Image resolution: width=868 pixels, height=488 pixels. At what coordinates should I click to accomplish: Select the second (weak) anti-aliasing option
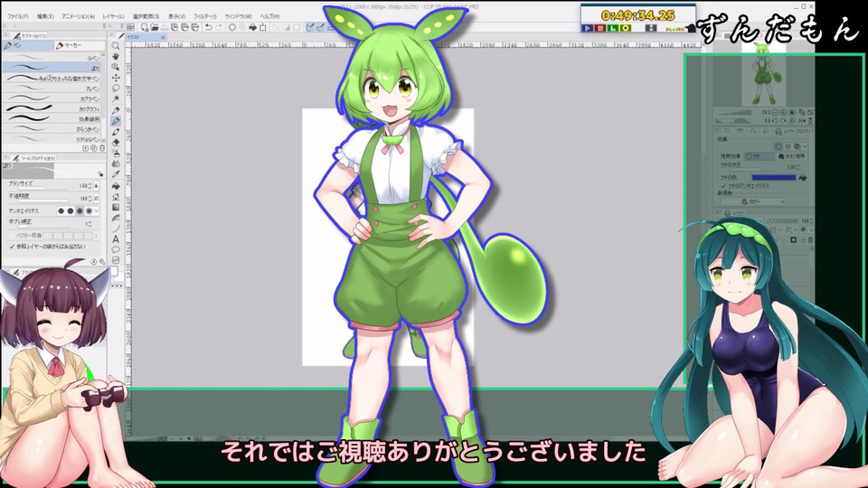[71, 211]
